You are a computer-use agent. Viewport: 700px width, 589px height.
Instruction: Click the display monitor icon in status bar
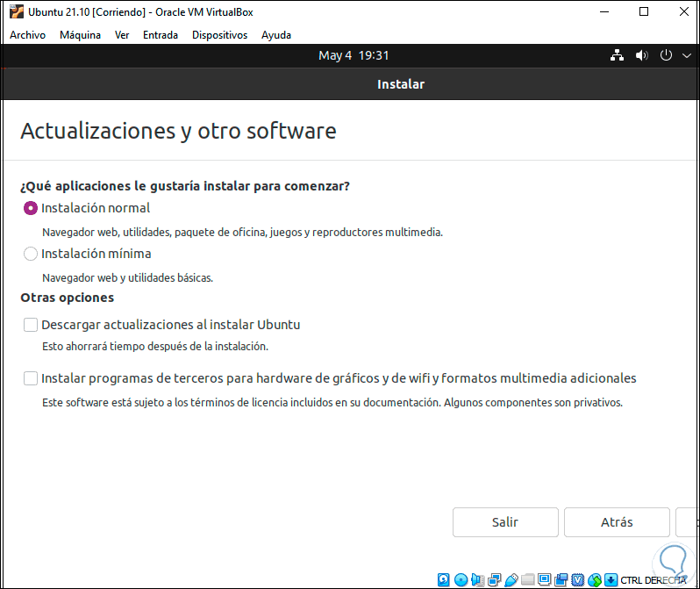tap(544, 579)
